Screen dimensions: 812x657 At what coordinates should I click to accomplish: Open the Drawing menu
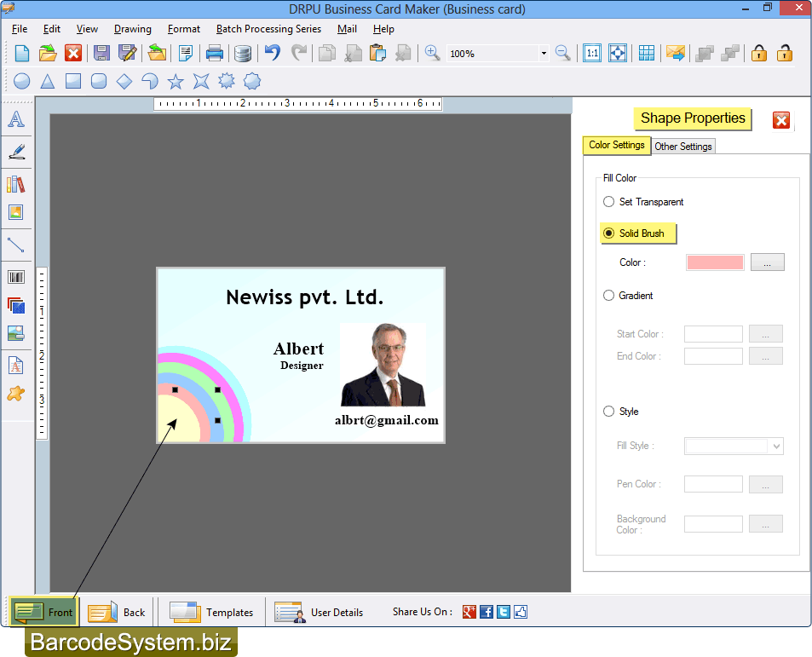point(133,29)
